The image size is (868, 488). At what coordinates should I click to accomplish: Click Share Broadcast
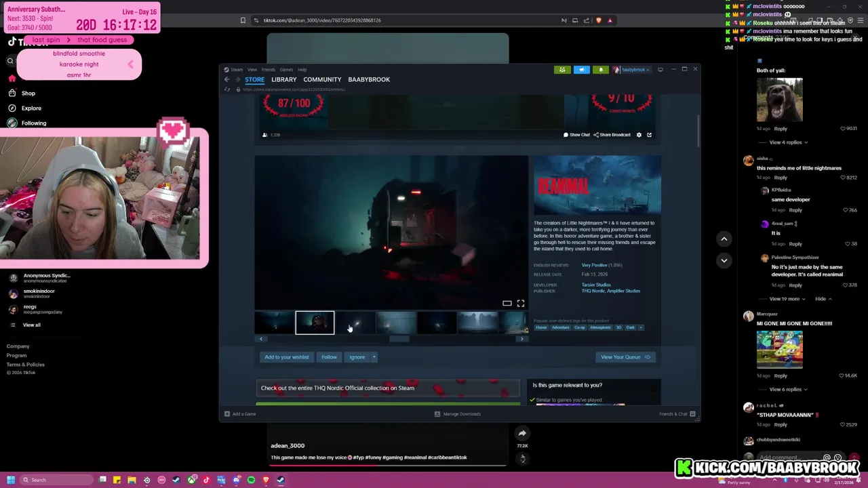click(x=612, y=135)
